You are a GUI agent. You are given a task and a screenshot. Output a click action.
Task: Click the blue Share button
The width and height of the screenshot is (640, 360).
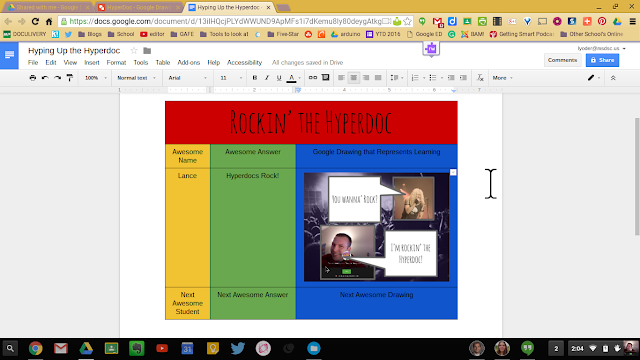coord(602,60)
